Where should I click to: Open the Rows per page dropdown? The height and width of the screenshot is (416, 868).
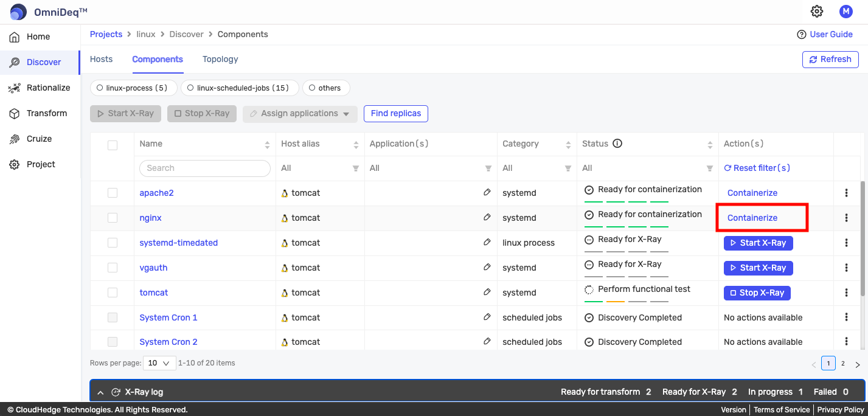tap(159, 363)
